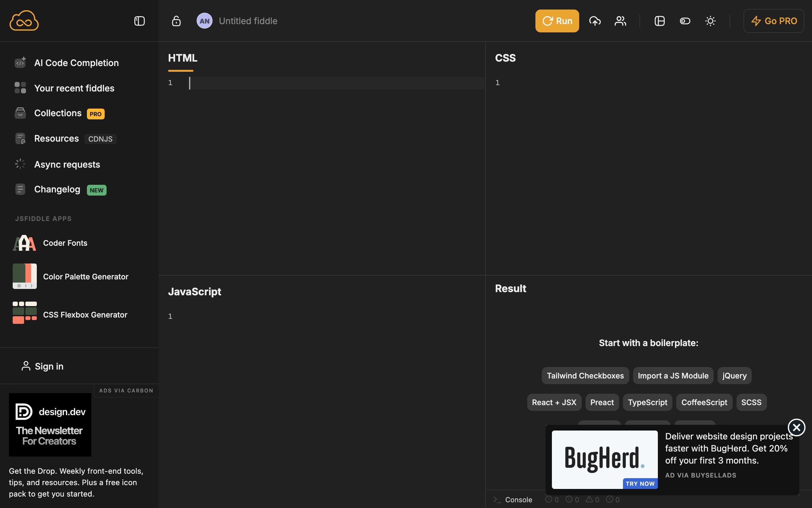The width and height of the screenshot is (812, 508).
Task: Click the AN user avatar
Action: click(204, 21)
